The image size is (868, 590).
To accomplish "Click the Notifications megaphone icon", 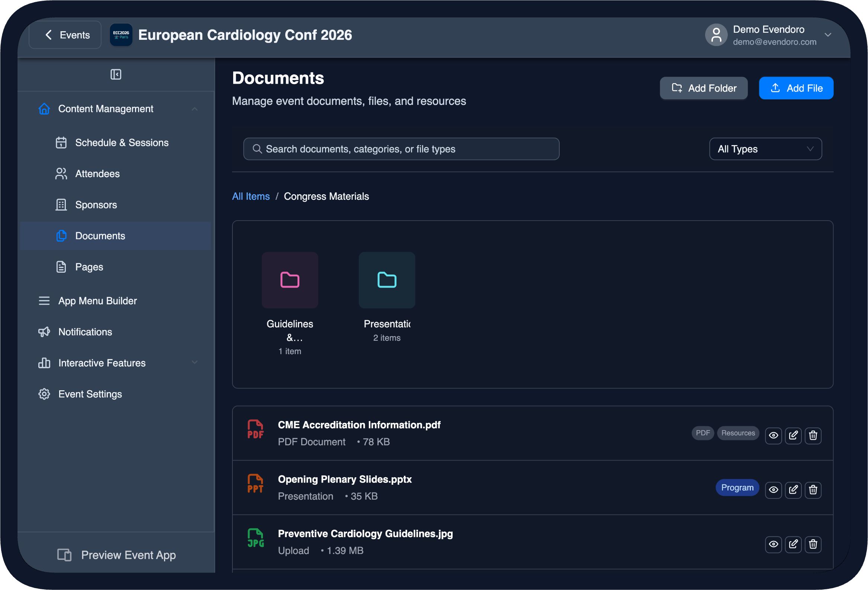I will click(x=44, y=332).
